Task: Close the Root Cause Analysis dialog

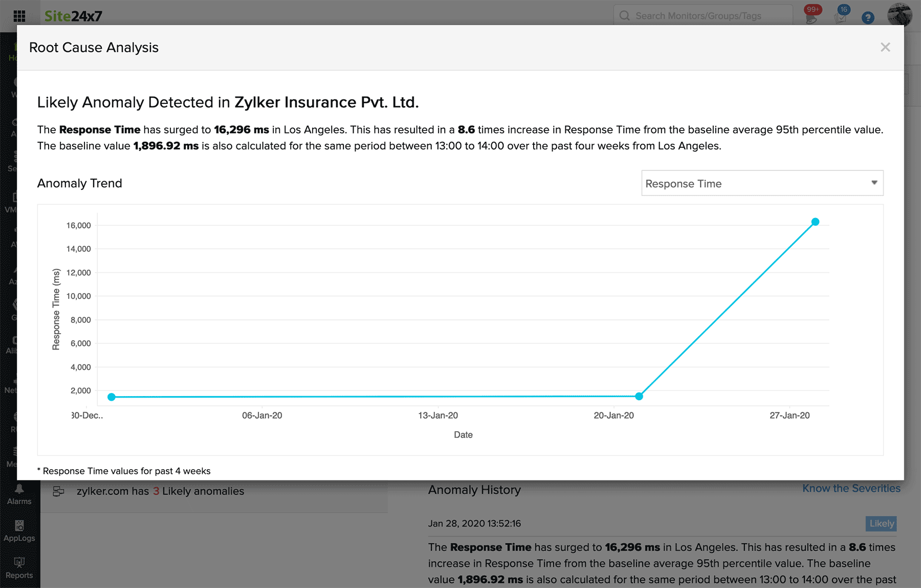Action: 885,47
